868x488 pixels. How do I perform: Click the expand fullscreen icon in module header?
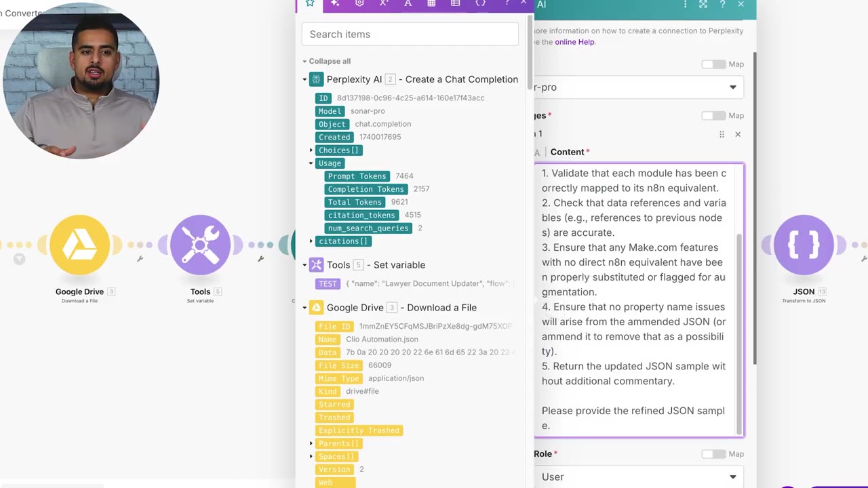click(x=703, y=4)
